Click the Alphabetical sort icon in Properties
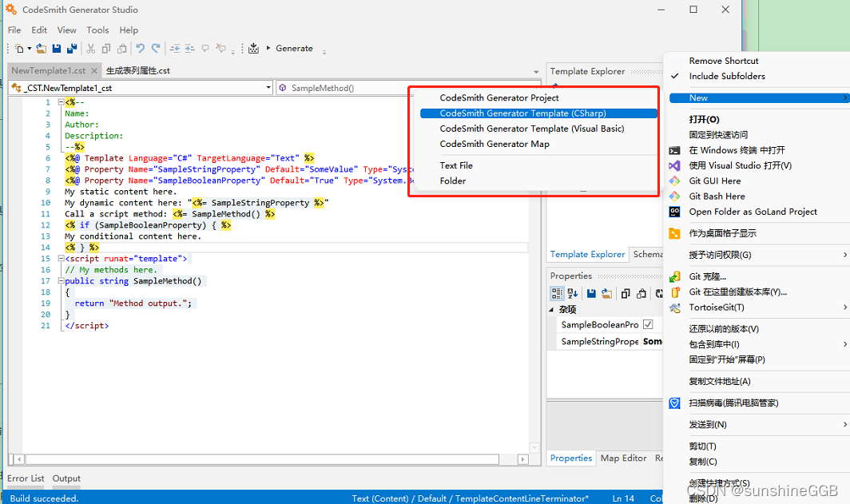The height and width of the screenshot is (504, 850). click(x=573, y=293)
